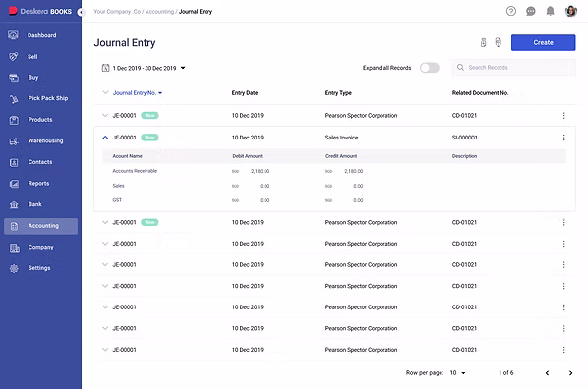Click the export icon beside Create
The height and width of the screenshot is (389, 588).
tap(498, 42)
